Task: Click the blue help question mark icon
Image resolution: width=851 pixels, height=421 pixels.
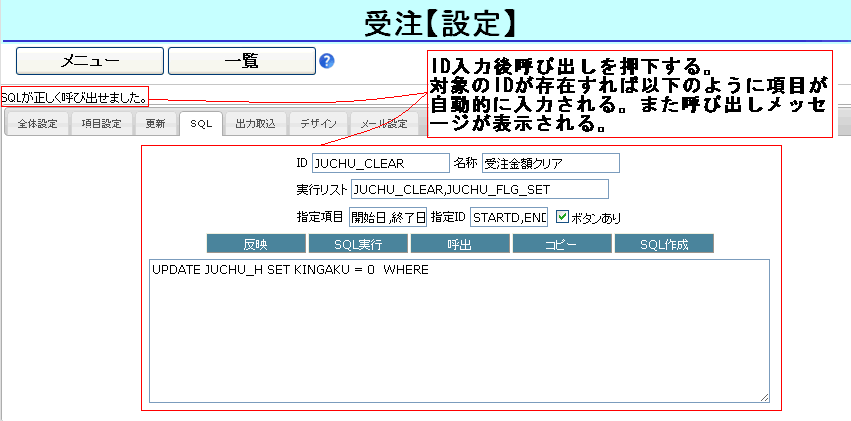Action: [327, 61]
